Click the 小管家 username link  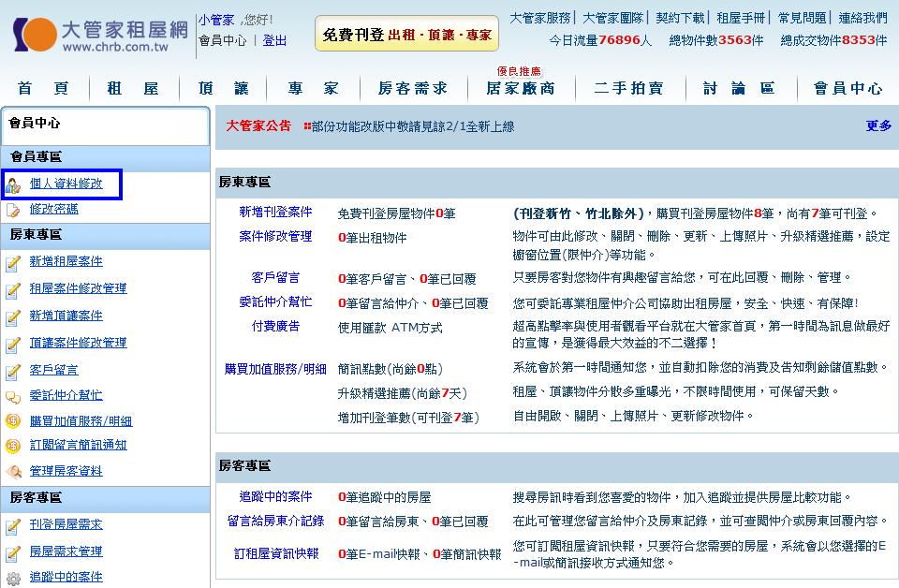click(216, 20)
